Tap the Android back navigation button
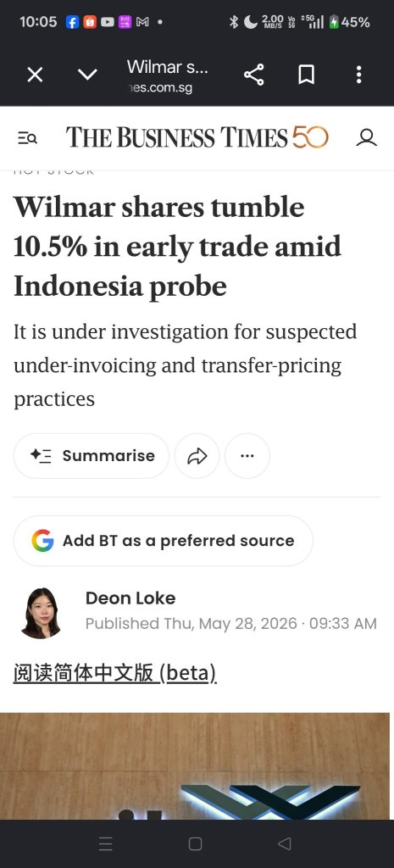This screenshot has height=868, width=394. (285, 843)
